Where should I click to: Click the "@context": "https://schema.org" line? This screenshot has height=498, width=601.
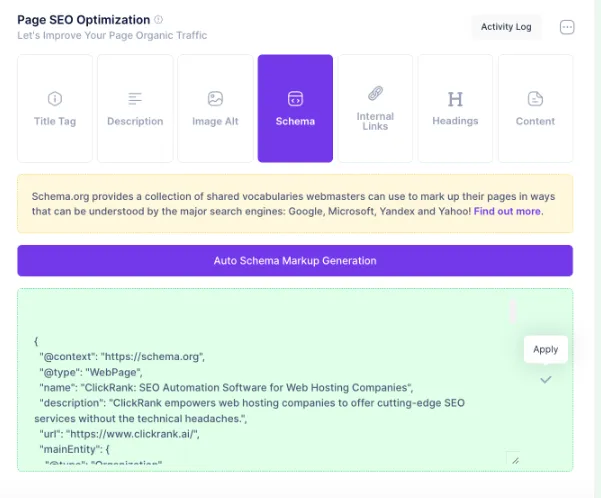122,357
